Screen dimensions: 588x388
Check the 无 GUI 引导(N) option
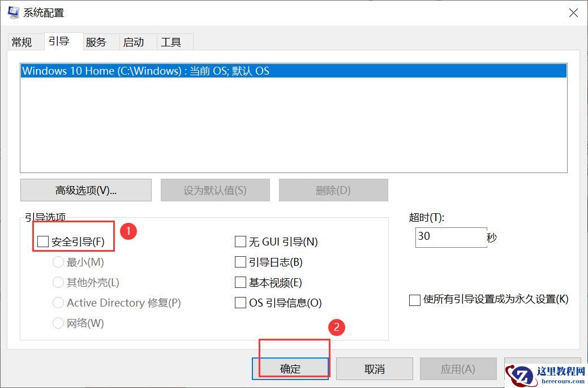240,242
